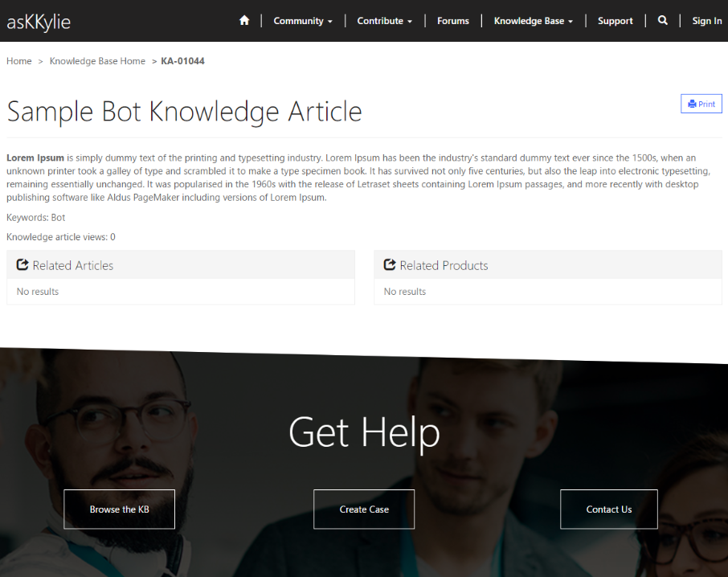Select the KA-01044 breadcrumb text

coord(182,61)
